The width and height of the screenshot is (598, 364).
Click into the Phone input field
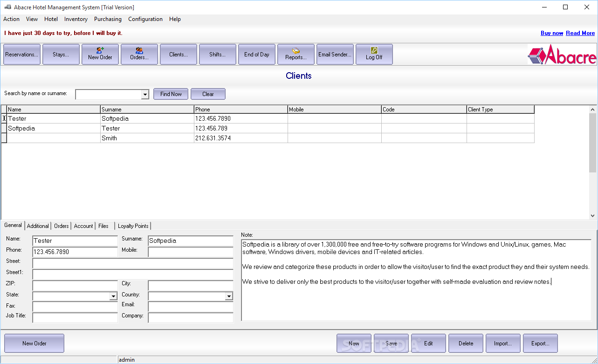coord(75,252)
